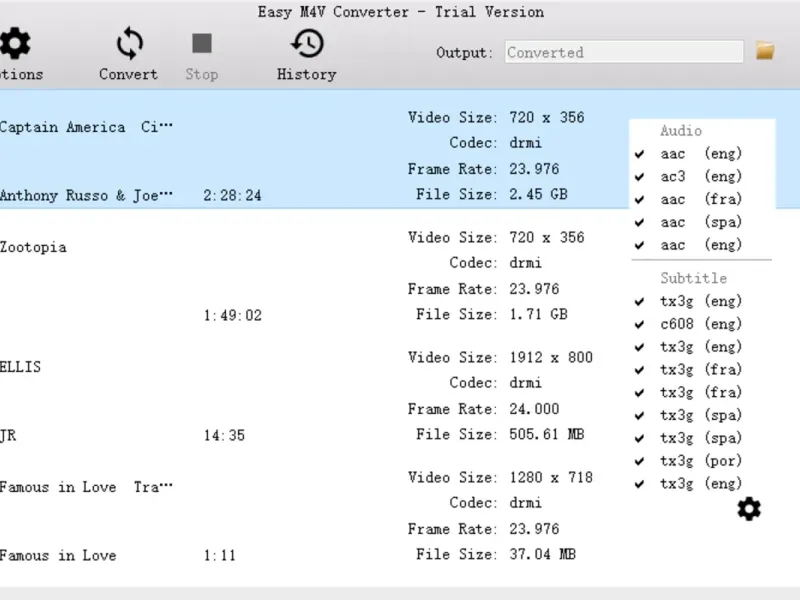Click the duration 14:35

224,435
